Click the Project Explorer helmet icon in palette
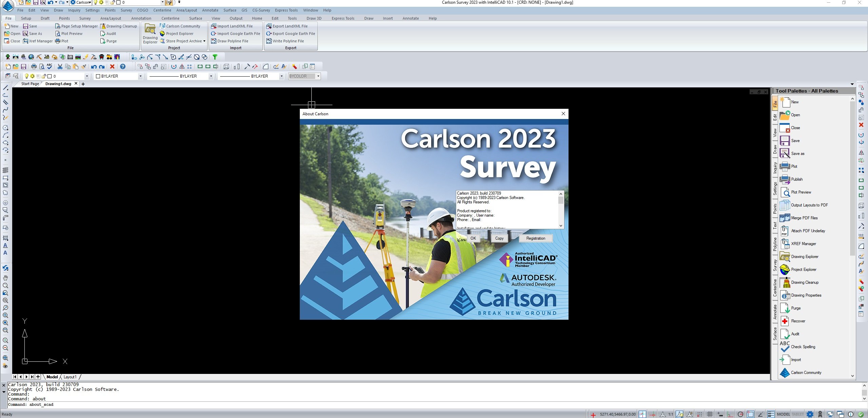Screen dimensions: 868x418 pyautogui.click(x=785, y=270)
